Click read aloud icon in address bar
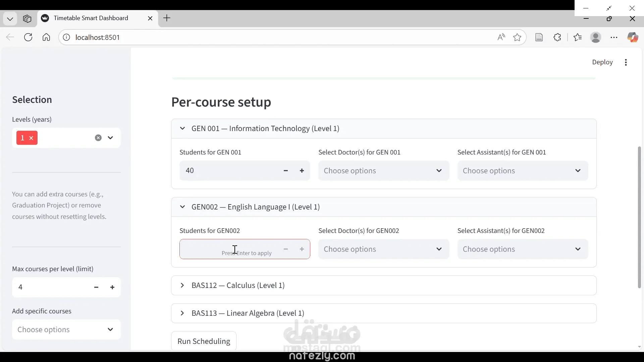Image resolution: width=644 pixels, height=362 pixels. point(501,37)
